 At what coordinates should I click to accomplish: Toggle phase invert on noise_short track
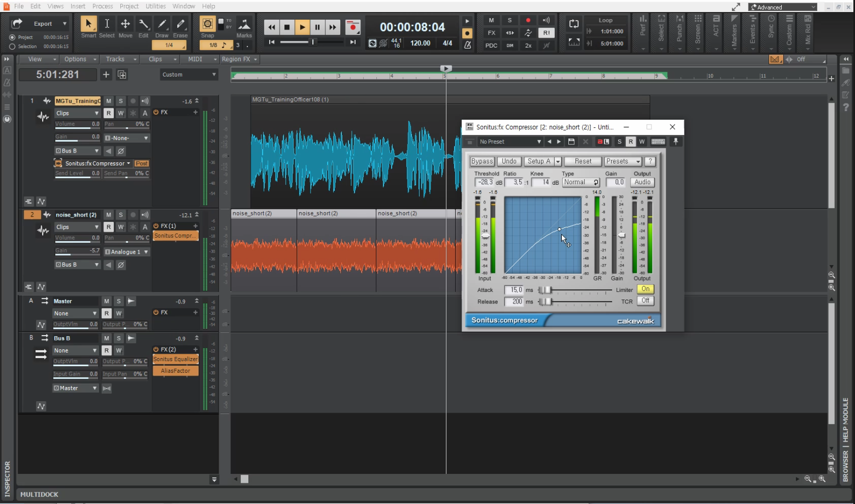point(121,265)
